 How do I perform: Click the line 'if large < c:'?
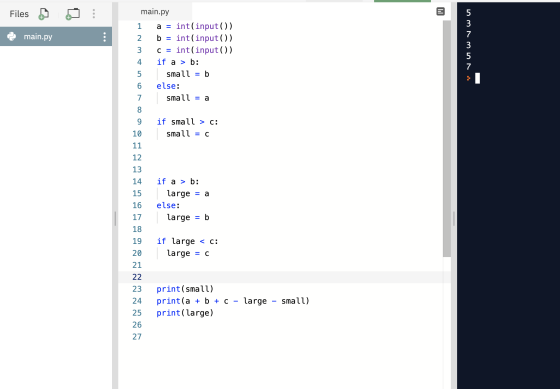click(187, 241)
